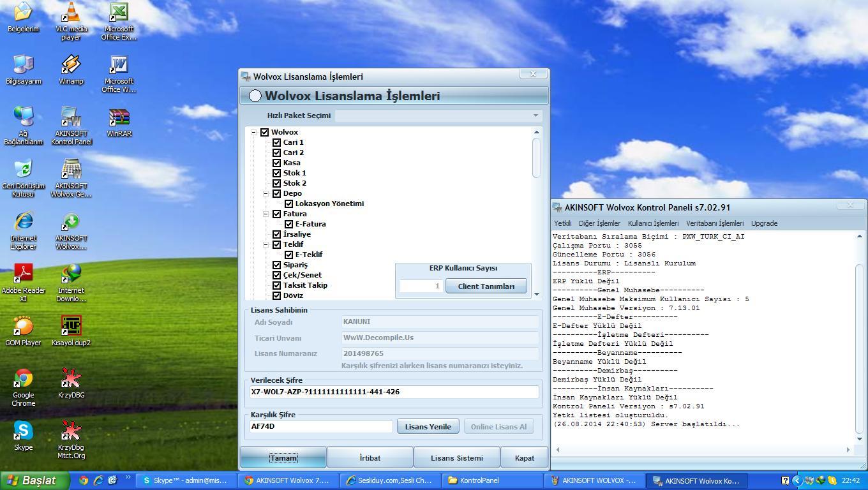
Task: Click the Karşılık Şifre input field
Action: (321, 426)
